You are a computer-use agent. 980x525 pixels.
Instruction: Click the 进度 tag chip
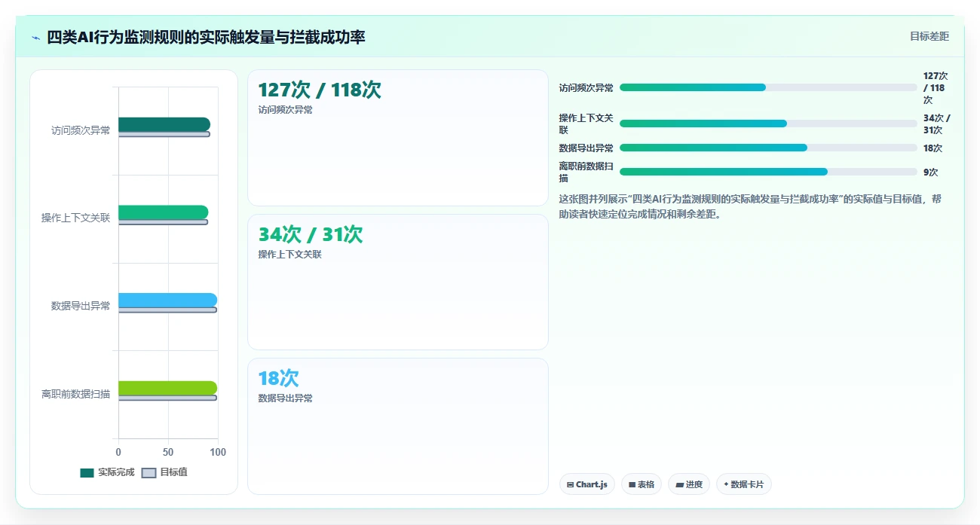pos(689,484)
